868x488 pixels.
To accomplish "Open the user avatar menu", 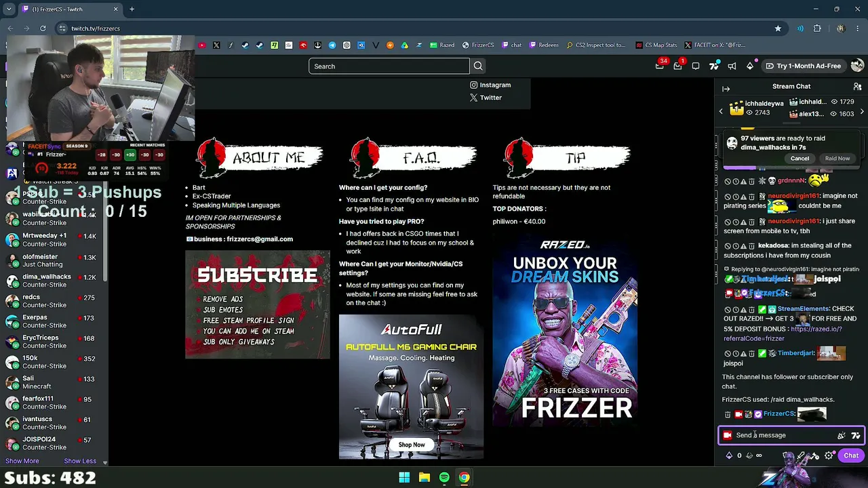I will pos(857,66).
